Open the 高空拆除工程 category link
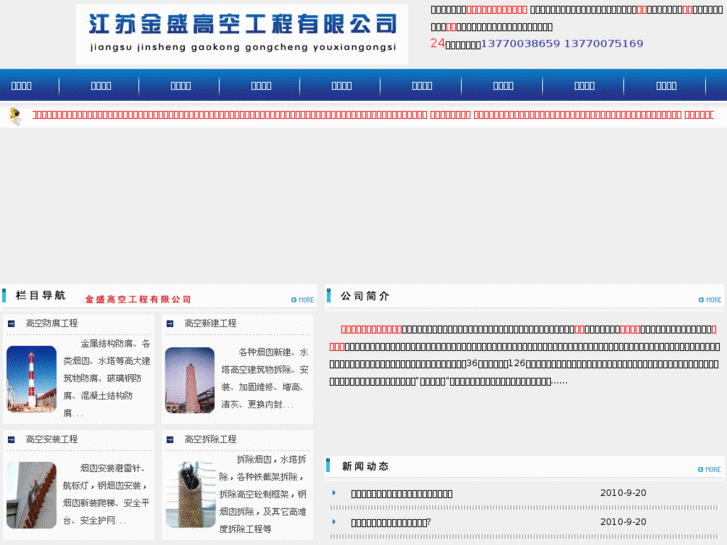Viewport: 727px width, 545px height. pyautogui.click(x=210, y=439)
